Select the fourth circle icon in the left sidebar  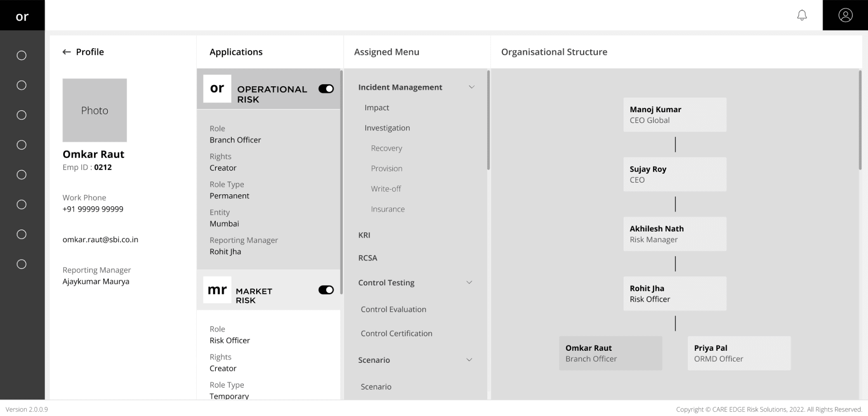click(21, 145)
